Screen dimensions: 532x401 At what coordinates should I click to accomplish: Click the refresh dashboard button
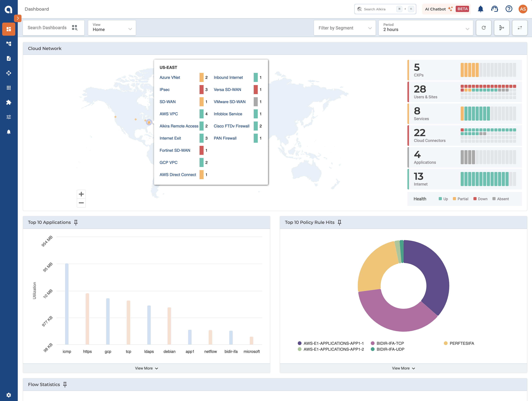coord(483,28)
